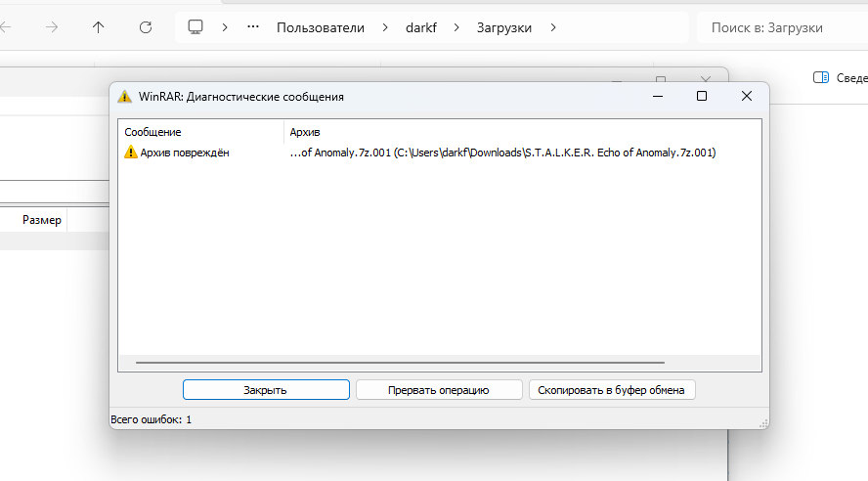Click the Пользователи breadcrumb
The height and width of the screenshot is (481, 868).
(321, 27)
